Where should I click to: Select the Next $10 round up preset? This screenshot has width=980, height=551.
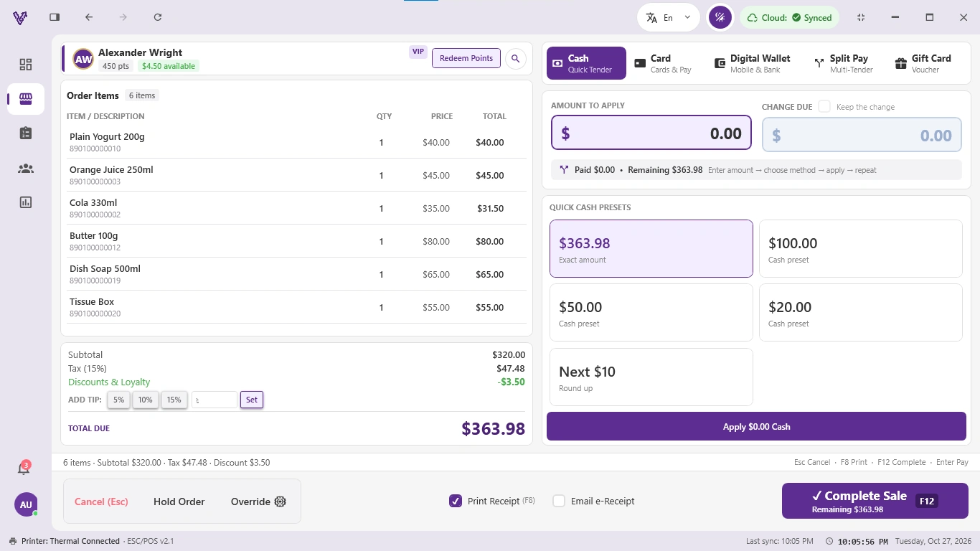pyautogui.click(x=651, y=377)
